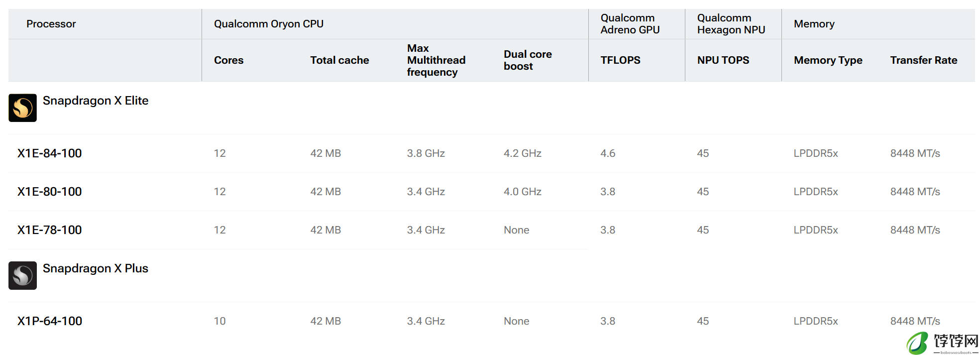
Task: Click the 4.2 GHz dual core boost value
Action: tap(523, 153)
